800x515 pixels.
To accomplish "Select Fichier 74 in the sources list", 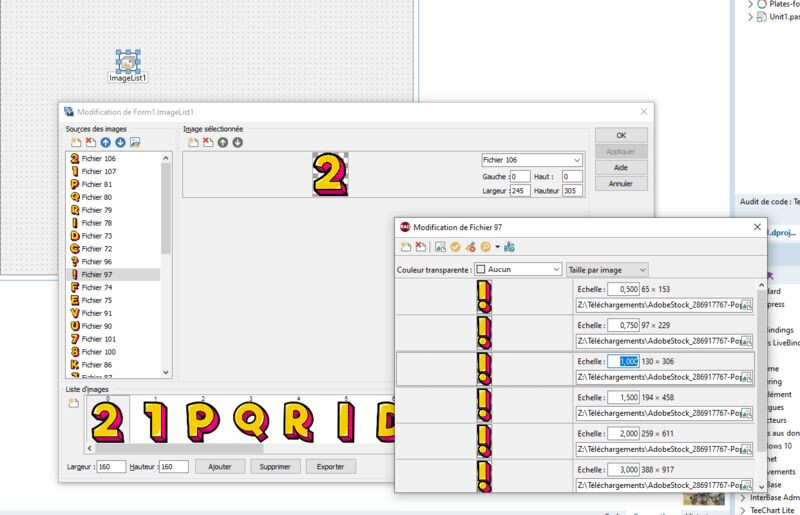I will [x=113, y=287].
